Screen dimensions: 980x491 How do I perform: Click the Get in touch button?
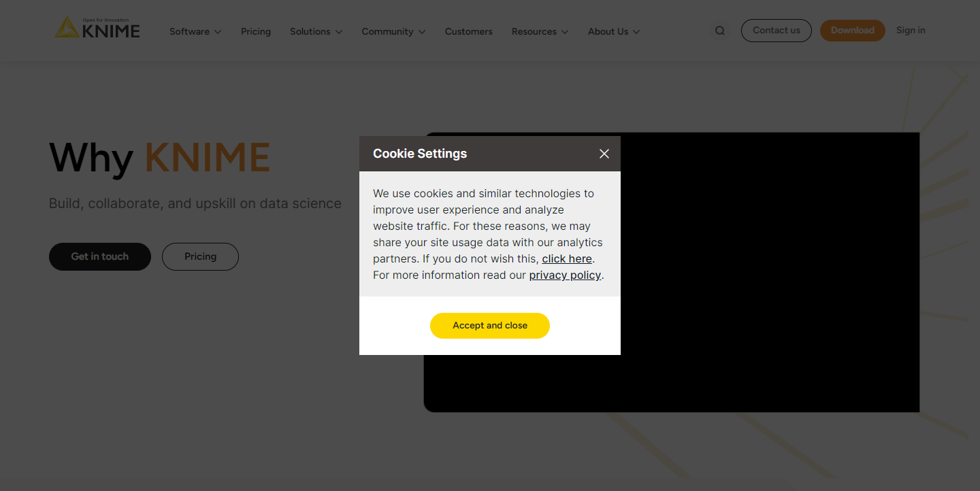[x=100, y=256]
